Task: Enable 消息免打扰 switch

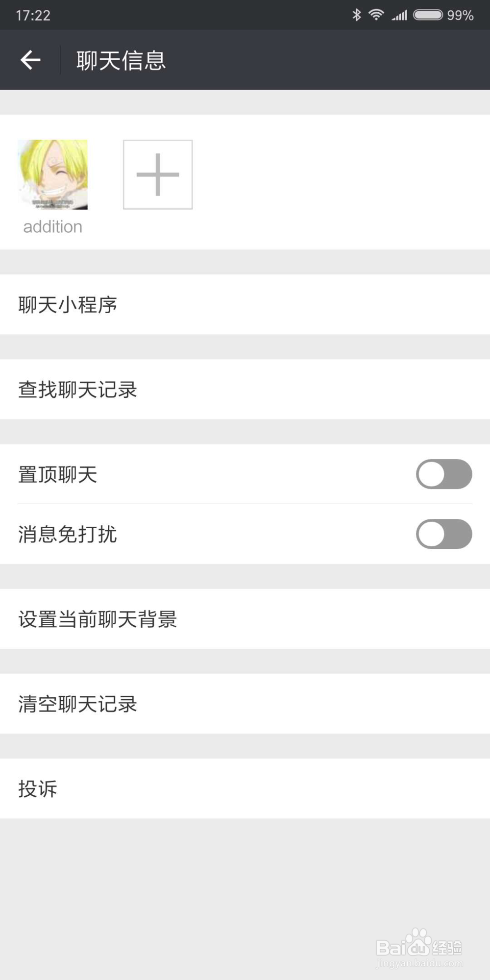Action: [x=444, y=534]
